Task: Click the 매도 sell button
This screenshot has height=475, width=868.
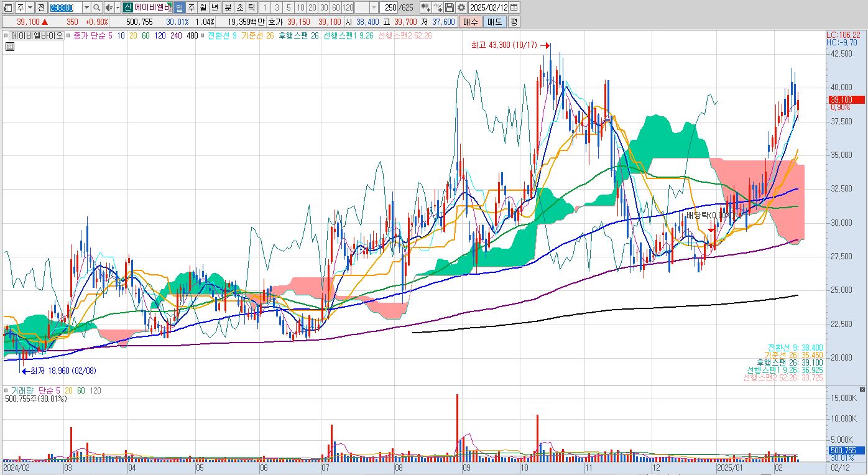Action: [x=495, y=22]
